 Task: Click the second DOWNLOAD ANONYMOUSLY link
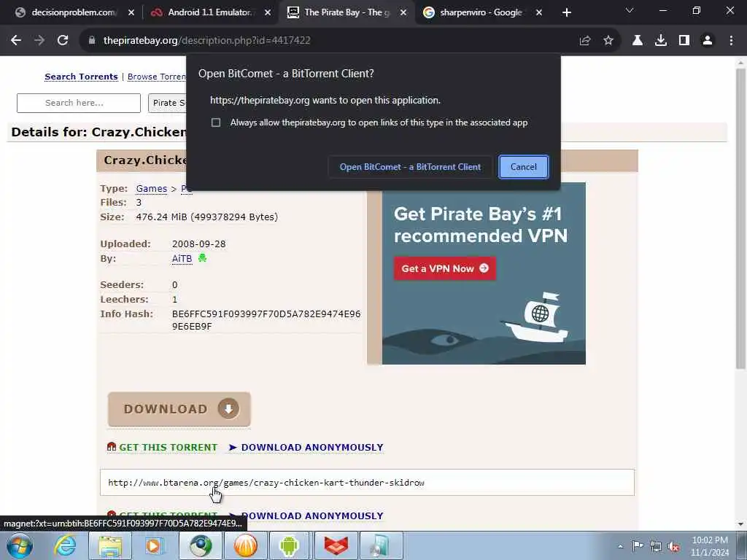coord(312,516)
